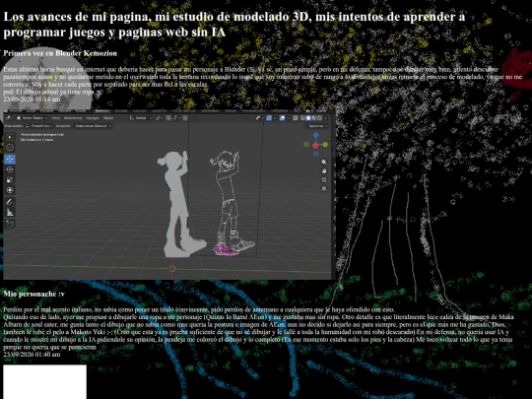This screenshot has height=399, width=532.
Task: Open the pivot point dropdown
Action: (160, 118)
